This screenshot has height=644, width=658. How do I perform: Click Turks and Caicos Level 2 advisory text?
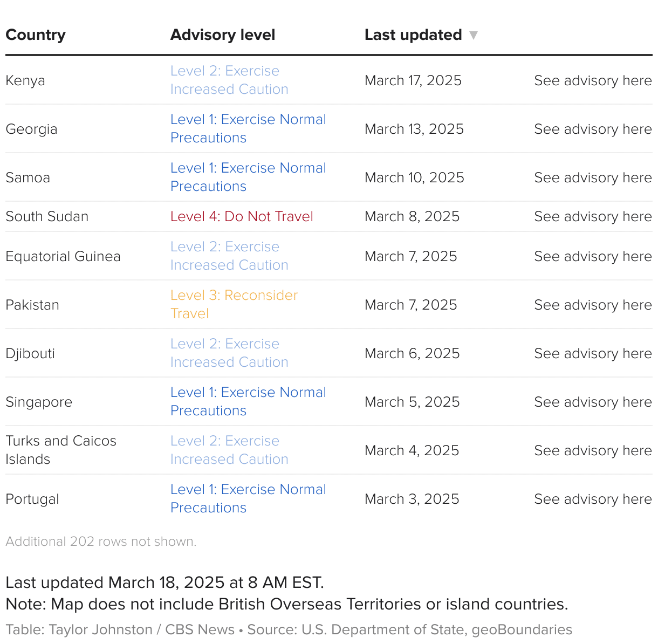pos(229,450)
